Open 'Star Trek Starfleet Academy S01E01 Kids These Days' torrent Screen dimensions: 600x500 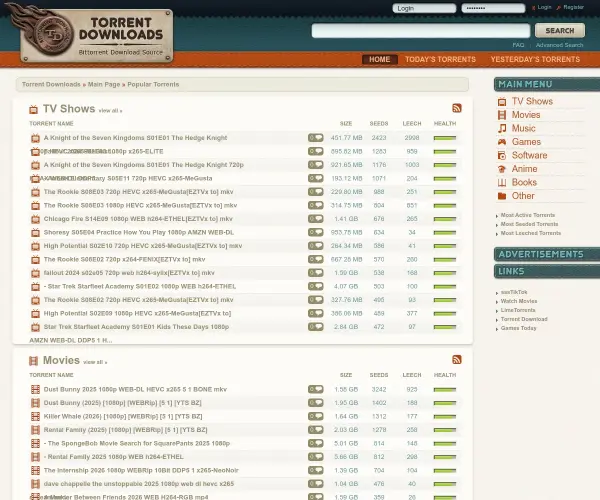tap(136, 327)
